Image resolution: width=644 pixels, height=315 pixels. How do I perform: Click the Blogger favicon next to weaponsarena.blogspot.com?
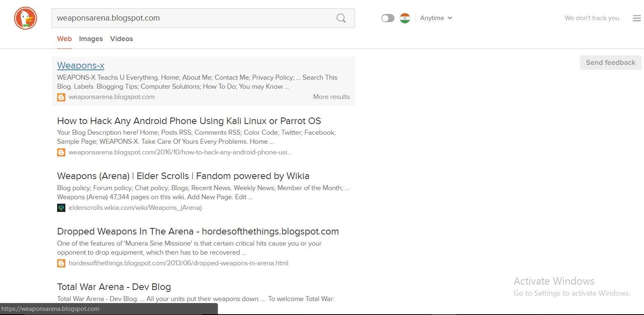click(61, 97)
